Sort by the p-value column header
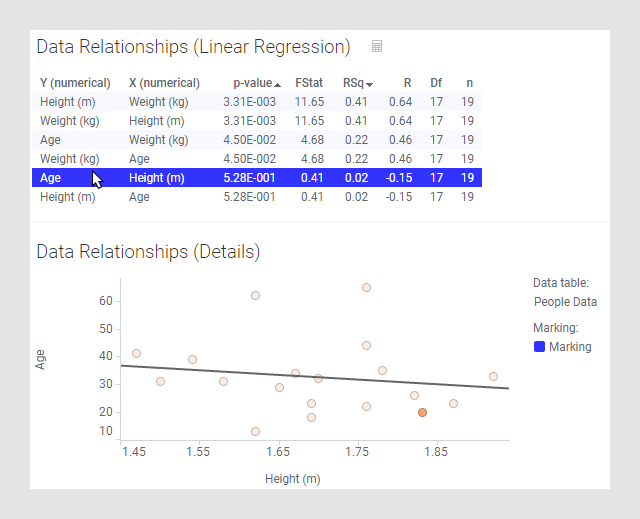Screen dimensions: 640x519 [251, 83]
